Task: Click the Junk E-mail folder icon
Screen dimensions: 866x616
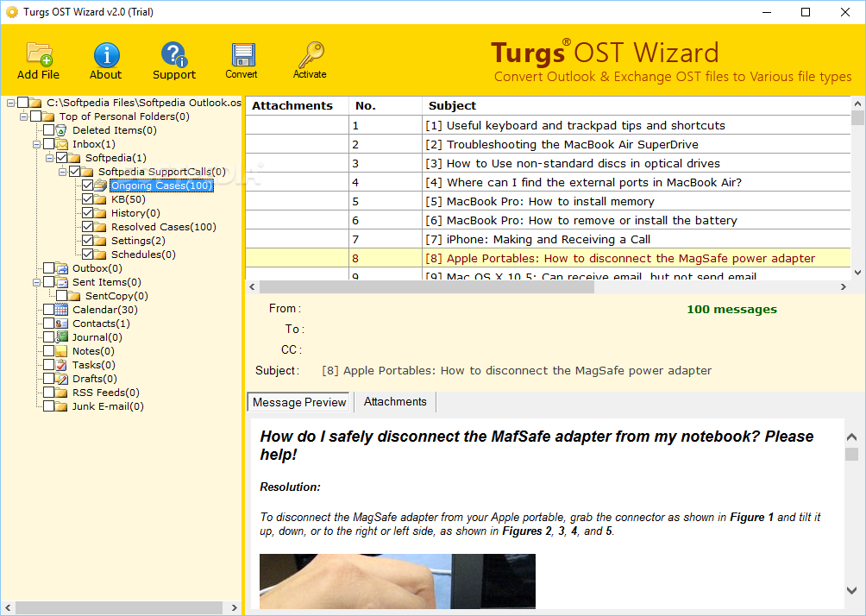Action: point(62,406)
